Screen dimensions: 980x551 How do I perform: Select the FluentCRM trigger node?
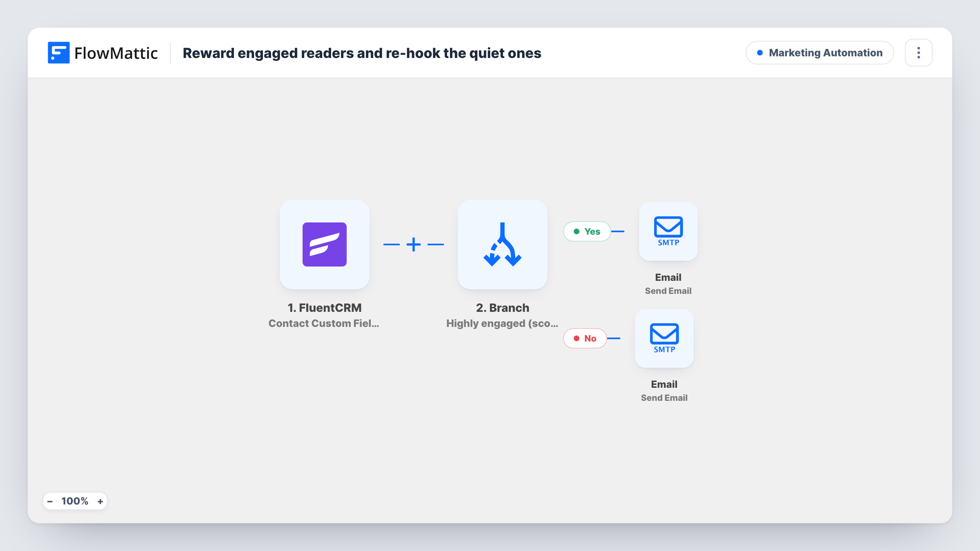tap(325, 244)
